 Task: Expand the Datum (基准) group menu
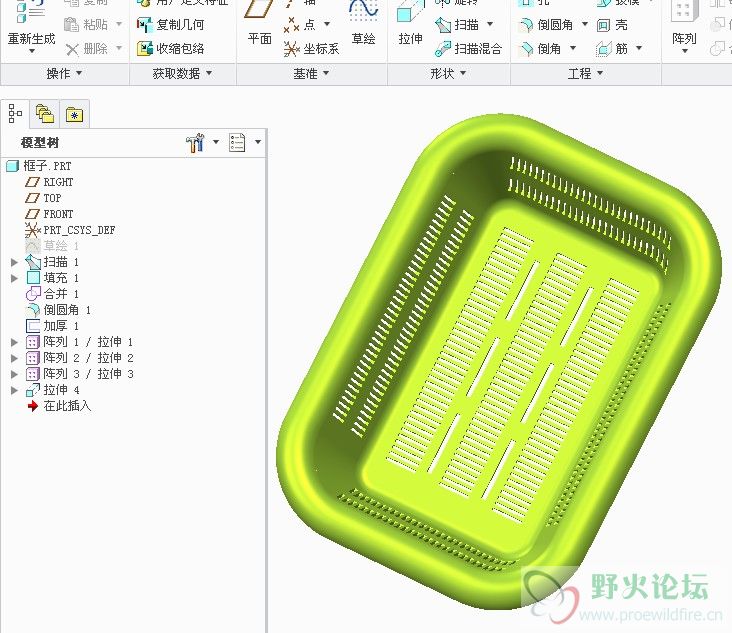(x=311, y=73)
